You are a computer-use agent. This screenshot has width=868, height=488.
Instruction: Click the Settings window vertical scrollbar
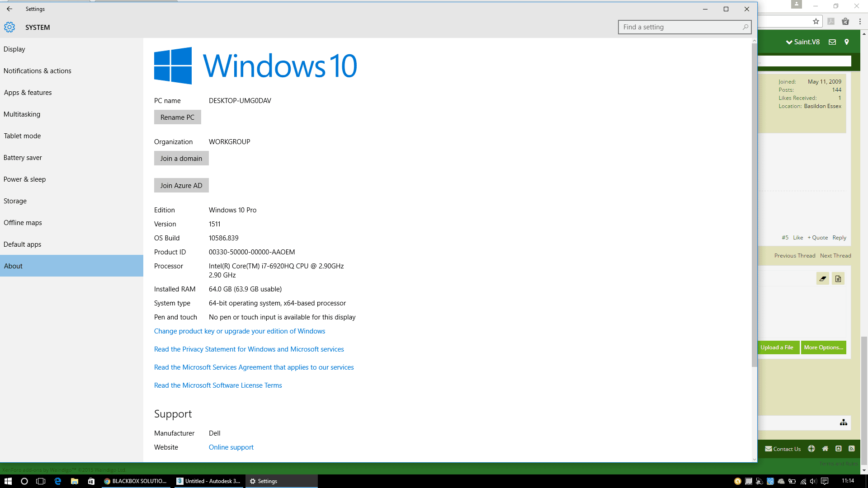[x=754, y=206]
